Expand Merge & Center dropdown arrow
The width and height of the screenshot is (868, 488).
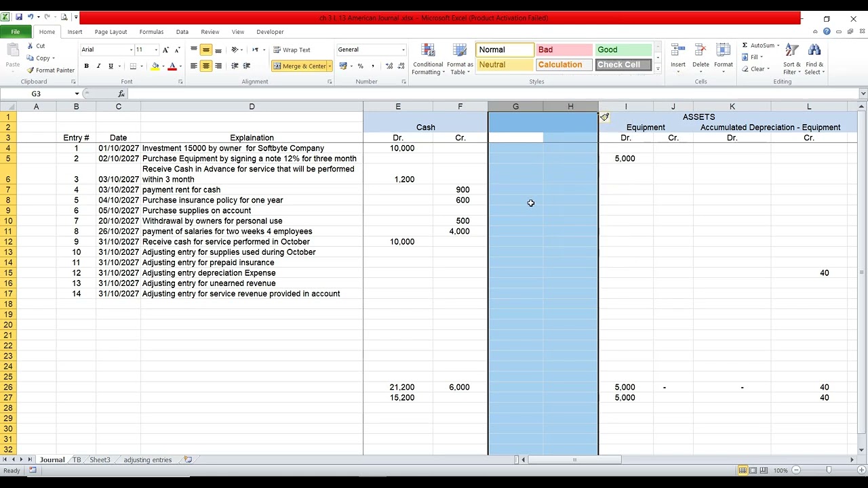point(330,66)
